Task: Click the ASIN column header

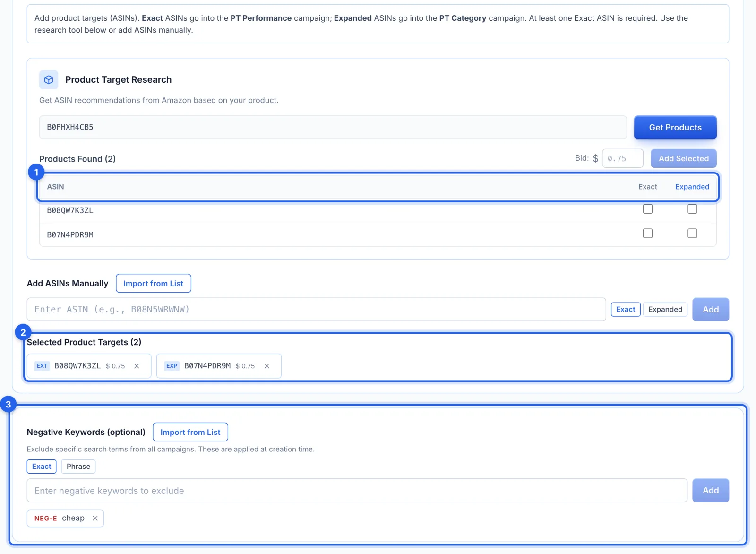Action: pos(55,187)
